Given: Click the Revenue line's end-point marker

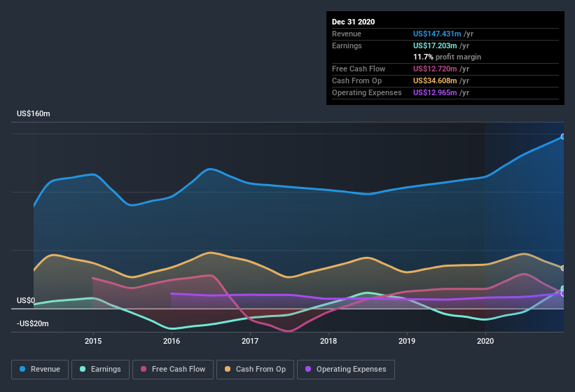Looking at the screenshot, I should (563, 136).
